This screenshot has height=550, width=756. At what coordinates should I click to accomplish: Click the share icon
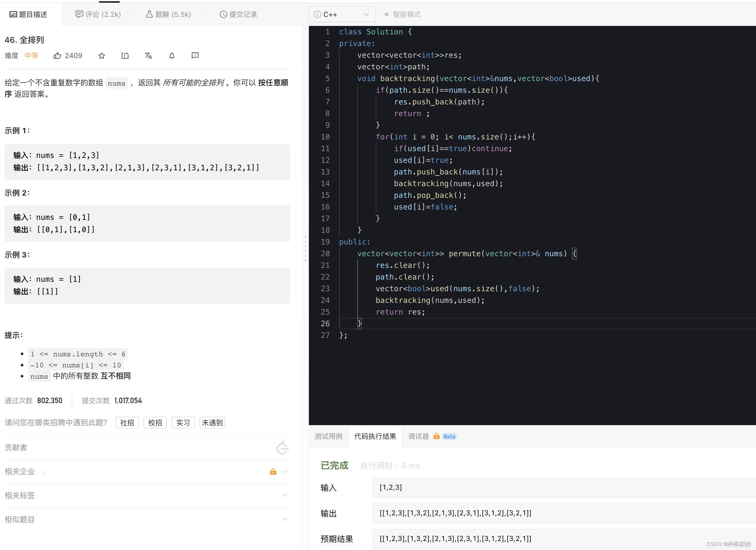(125, 56)
